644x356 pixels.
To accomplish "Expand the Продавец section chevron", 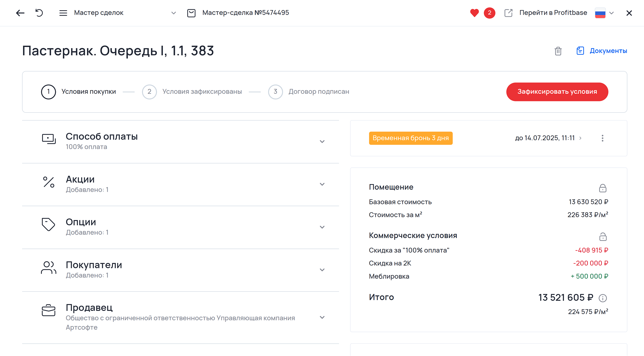I will tap(322, 317).
